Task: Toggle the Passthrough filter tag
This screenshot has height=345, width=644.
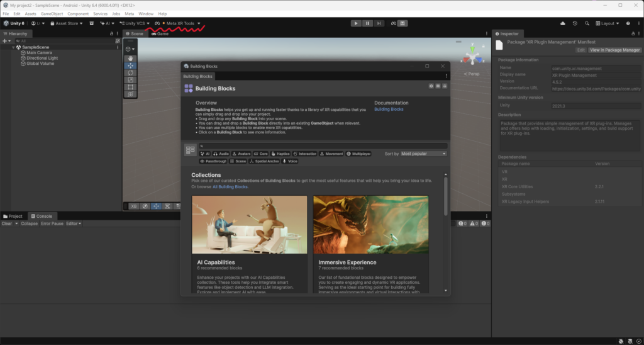Action: [213, 161]
